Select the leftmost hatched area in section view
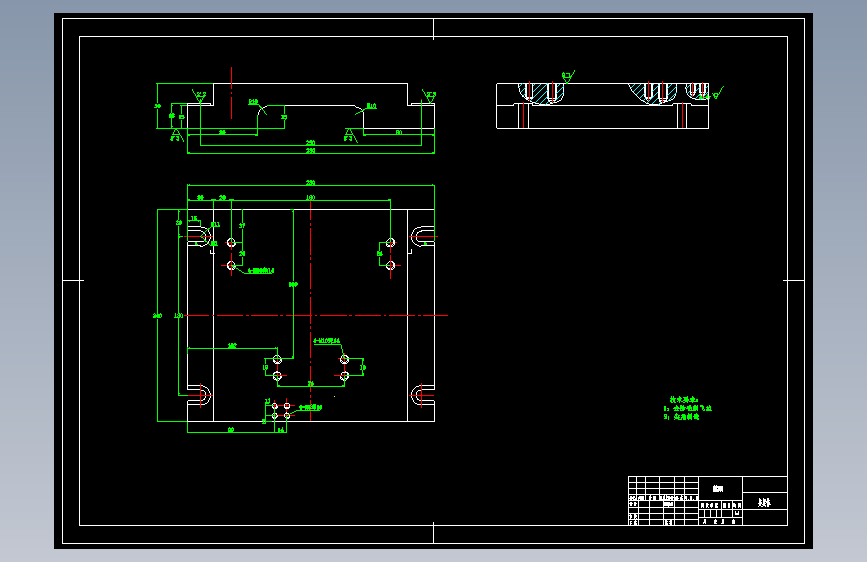 [x=541, y=93]
